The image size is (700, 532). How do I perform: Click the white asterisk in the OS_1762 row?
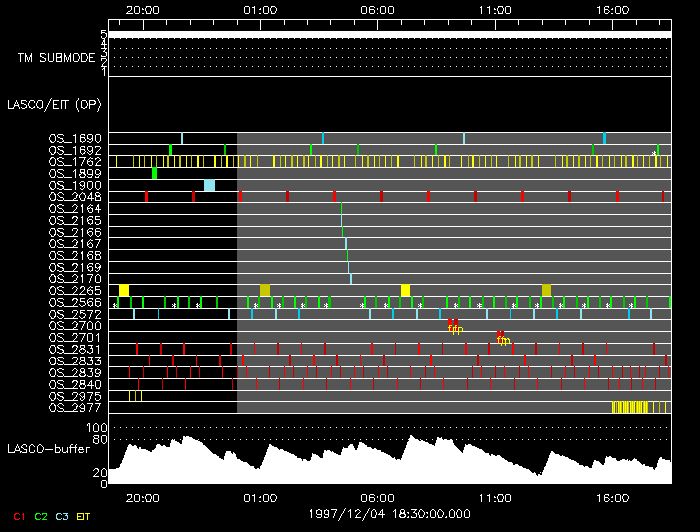pos(655,153)
